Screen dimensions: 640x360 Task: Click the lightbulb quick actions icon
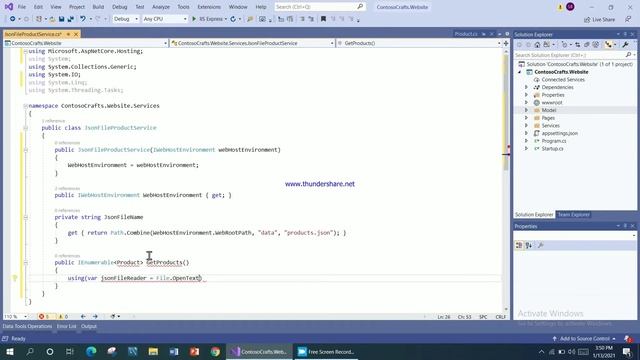pos(15,278)
